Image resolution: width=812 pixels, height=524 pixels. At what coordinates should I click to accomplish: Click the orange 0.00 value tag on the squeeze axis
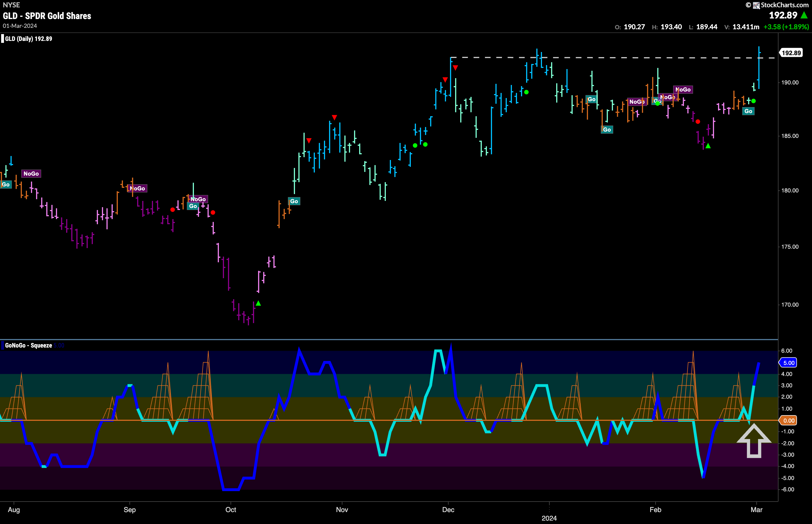point(788,421)
